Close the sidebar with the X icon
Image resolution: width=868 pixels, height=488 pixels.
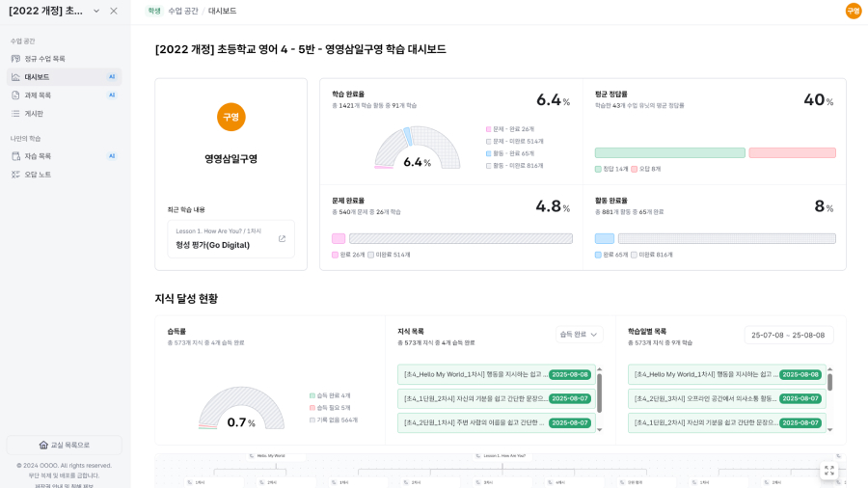pyautogui.click(x=114, y=11)
